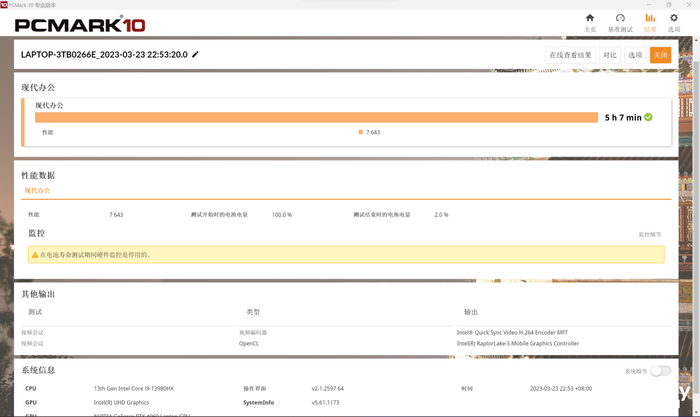Click 13th Gen Intel Core i9-13980HX text
Viewport: 700px width, 417px height.
133,388
